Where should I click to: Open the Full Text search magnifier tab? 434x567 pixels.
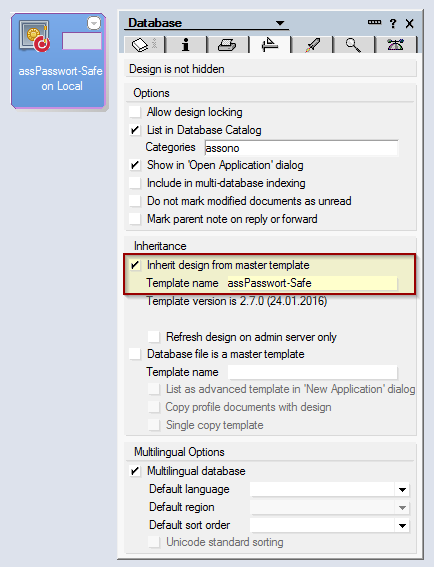(353, 44)
